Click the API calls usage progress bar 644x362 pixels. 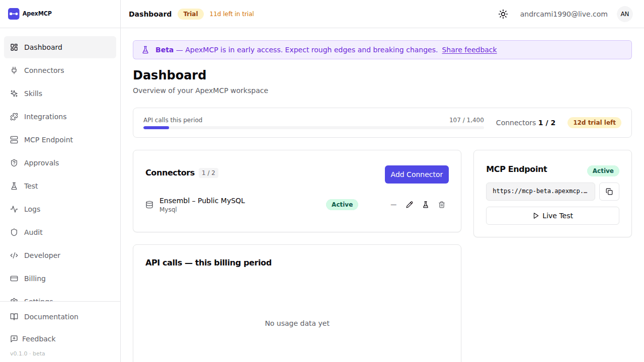pyautogui.click(x=313, y=128)
